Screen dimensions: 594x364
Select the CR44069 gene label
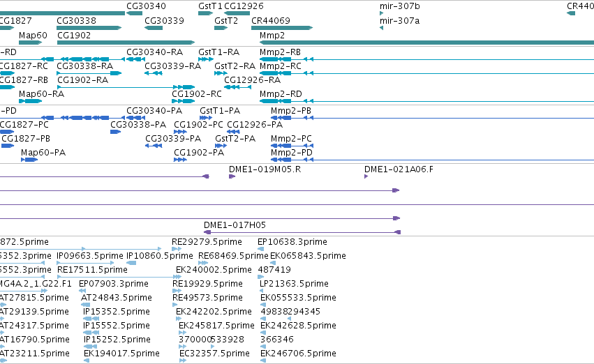pos(271,21)
